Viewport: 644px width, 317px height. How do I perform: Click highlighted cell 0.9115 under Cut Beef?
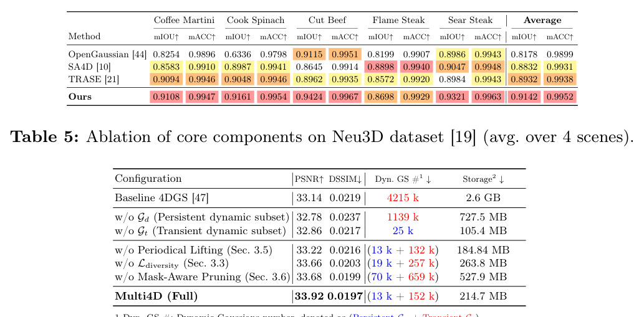pos(309,54)
